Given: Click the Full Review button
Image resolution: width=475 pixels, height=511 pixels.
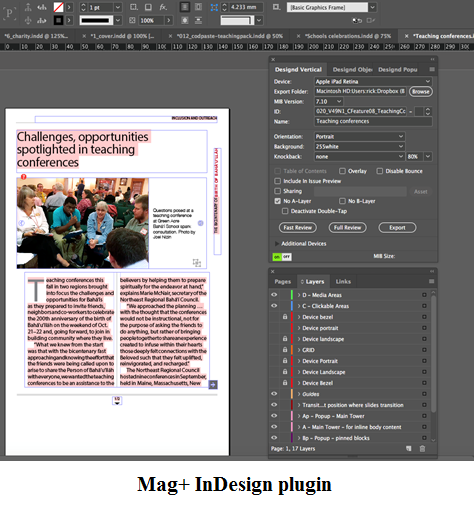Looking at the screenshot, I should click(x=347, y=228).
